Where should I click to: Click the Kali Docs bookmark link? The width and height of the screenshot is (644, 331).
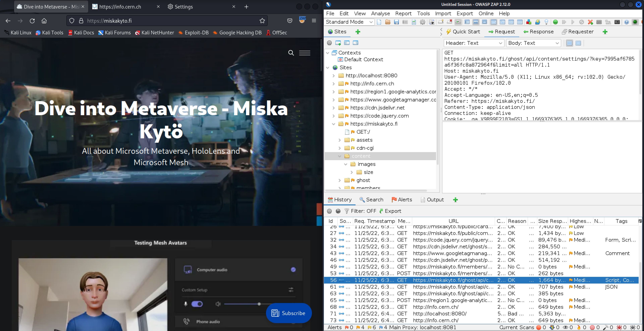click(81, 33)
